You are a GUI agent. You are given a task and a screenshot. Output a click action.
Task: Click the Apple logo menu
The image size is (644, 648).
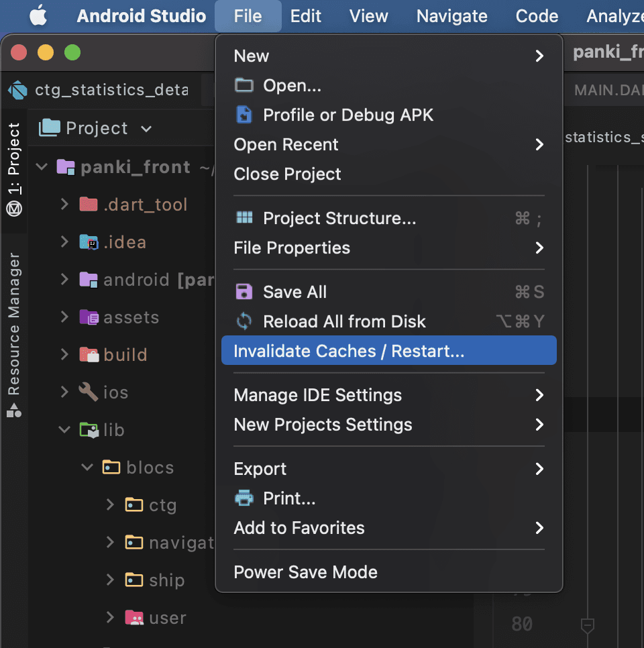pyautogui.click(x=38, y=16)
